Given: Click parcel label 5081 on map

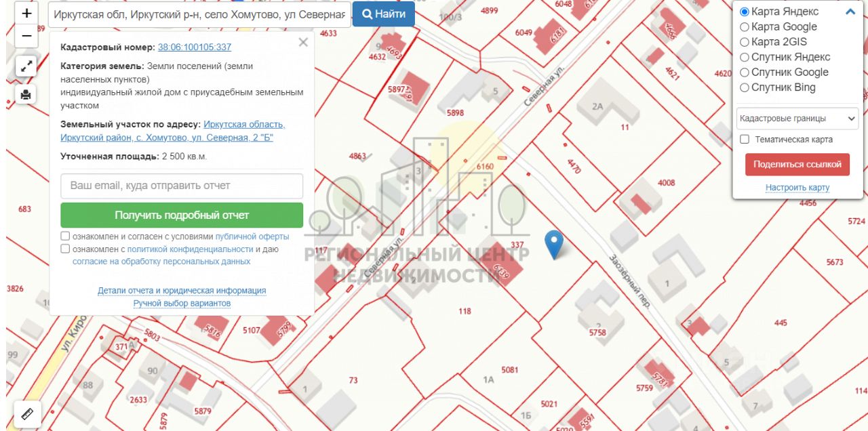Looking at the screenshot, I should coord(509,370).
